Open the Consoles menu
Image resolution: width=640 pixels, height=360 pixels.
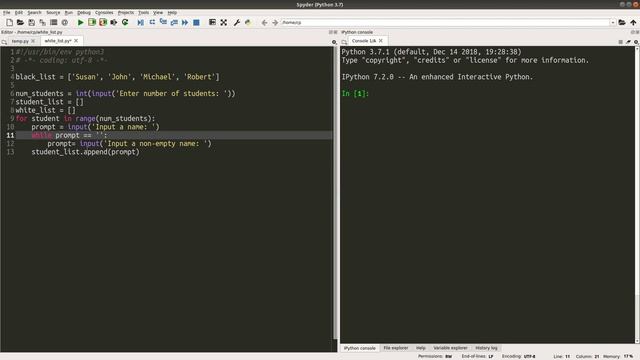point(104,13)
